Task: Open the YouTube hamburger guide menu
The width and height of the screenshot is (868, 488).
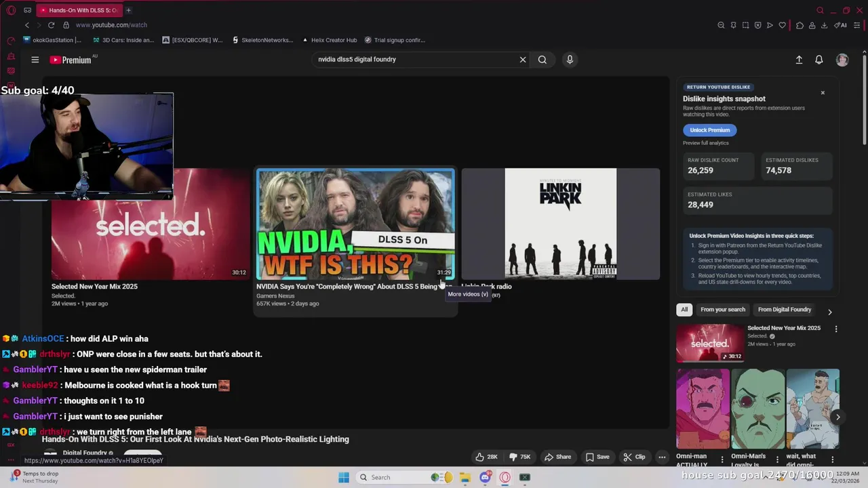Action: pos(35,60)
